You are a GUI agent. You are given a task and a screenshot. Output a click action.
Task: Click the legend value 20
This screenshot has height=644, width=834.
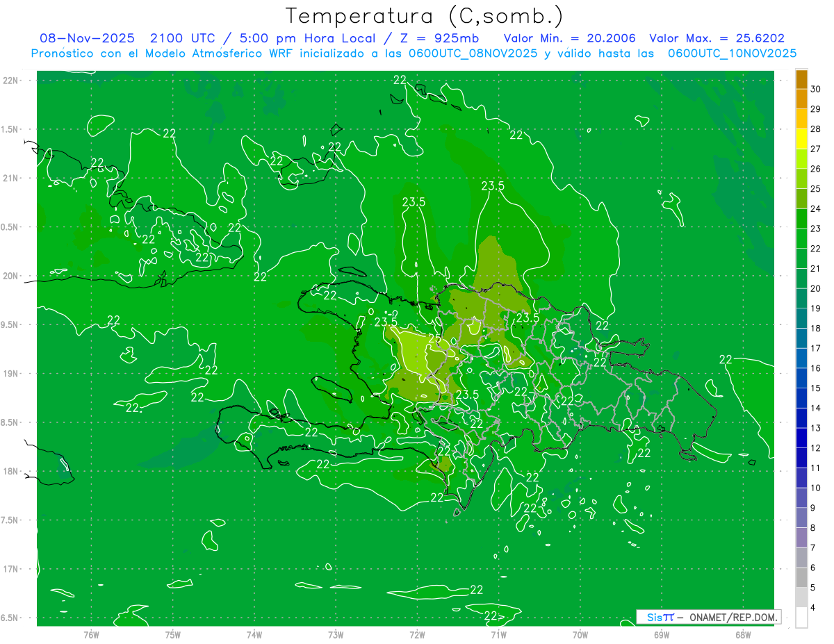click(816, 288)
